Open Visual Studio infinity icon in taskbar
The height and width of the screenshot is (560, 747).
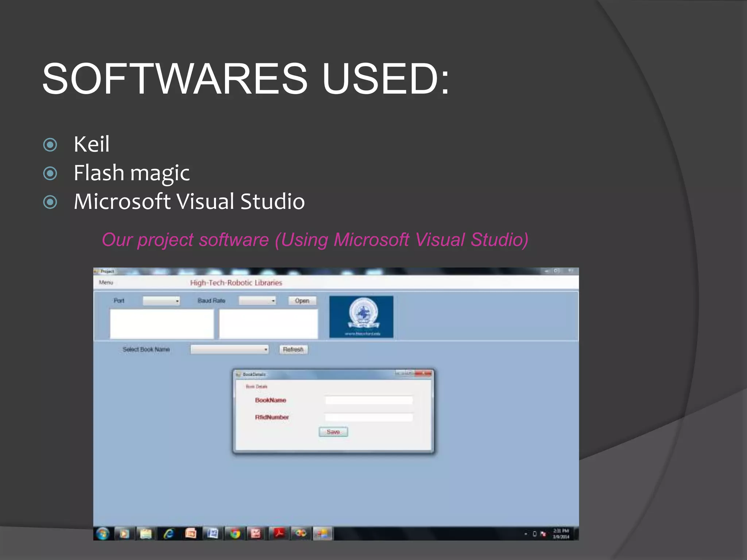pyautogui.click(x=301, y=534)
